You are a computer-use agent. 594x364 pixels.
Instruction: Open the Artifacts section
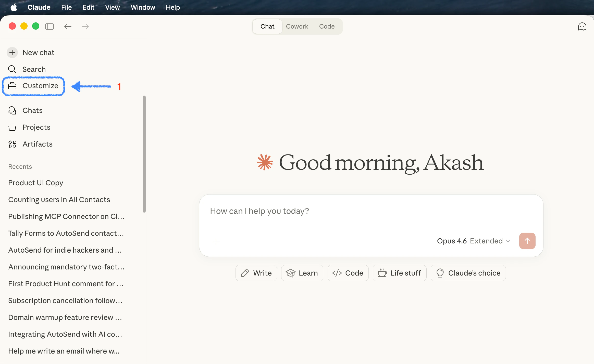click(x=37, y=144)
